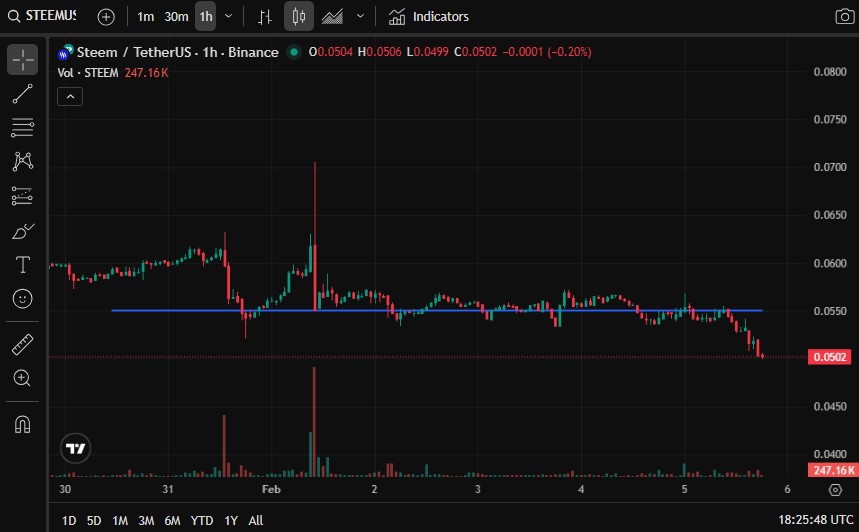Collapse the indicator legend chevron
The image size is (859, 532).
[x=70, y=96]
